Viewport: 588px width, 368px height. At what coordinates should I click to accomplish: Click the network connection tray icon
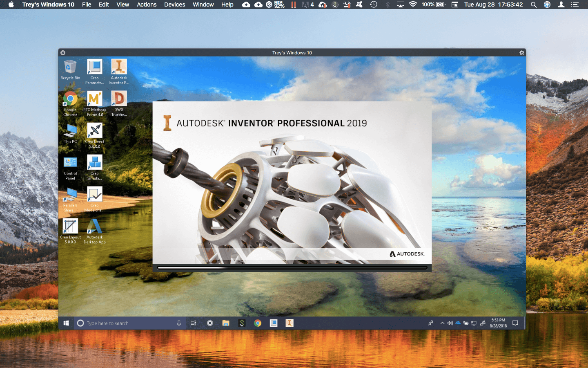click(474, 323)
